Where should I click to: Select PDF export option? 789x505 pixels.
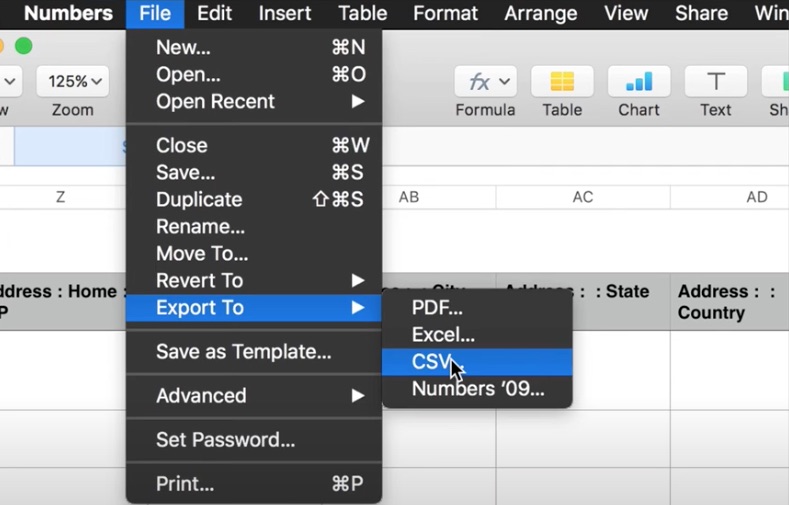[x=437, y=308]
